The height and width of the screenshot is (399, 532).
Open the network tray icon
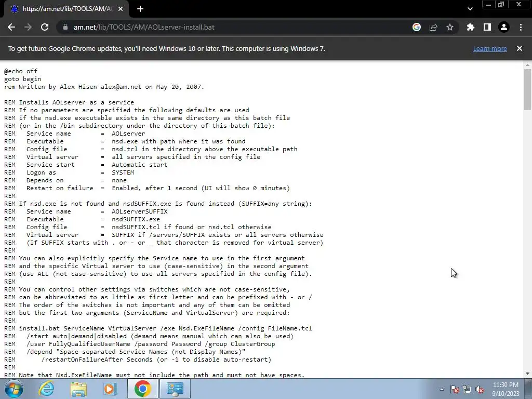click(467, 389)
